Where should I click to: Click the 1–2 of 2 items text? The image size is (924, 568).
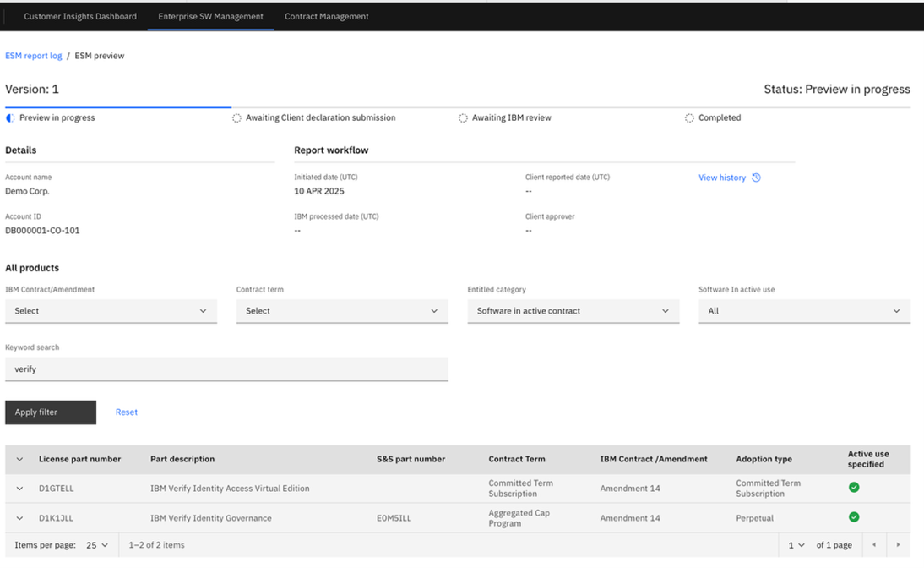coord(156,545)
